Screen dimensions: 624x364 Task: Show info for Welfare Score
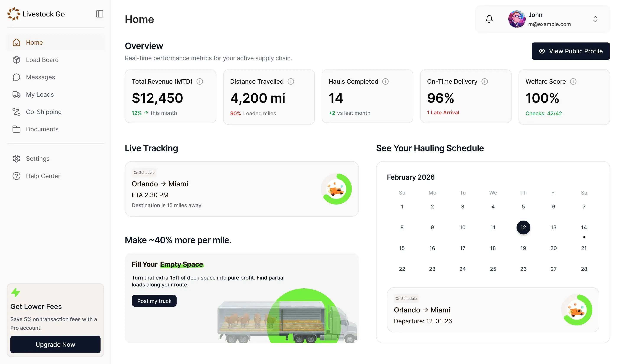coord(573,81)
